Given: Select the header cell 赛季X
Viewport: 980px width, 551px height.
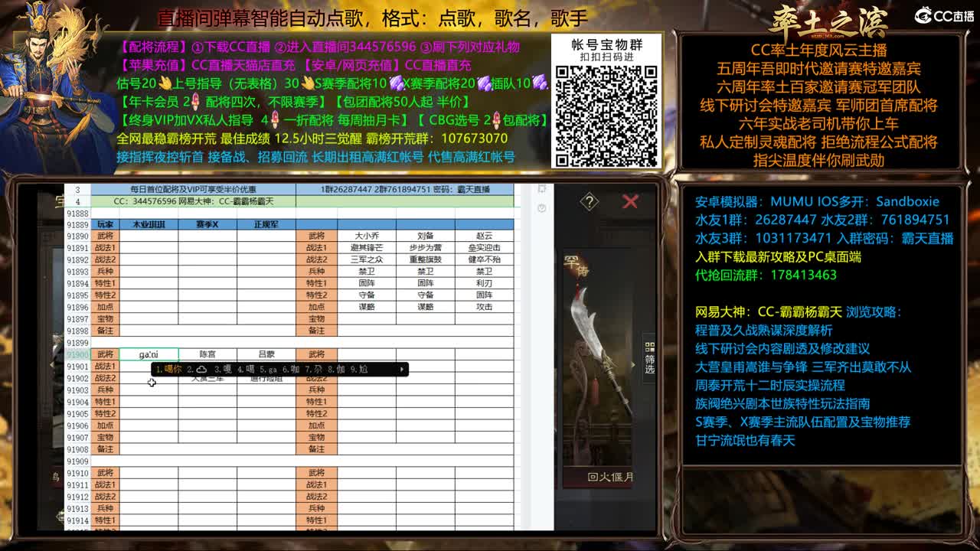Looking at the screenshot, I should click(207, 224).
